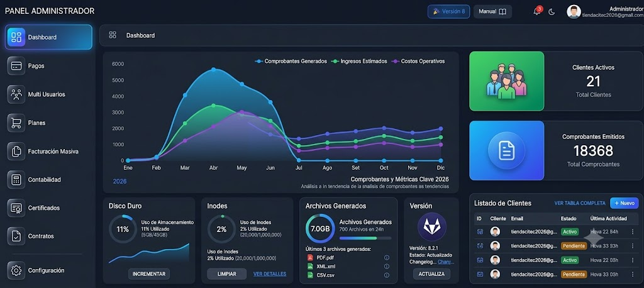644x288 pixels.
Task: Open the Administrador avatar in header
Action: (574, 12)
